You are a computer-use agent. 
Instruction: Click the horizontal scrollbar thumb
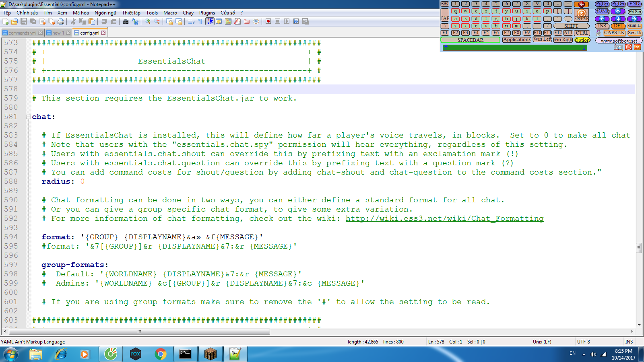139,332
